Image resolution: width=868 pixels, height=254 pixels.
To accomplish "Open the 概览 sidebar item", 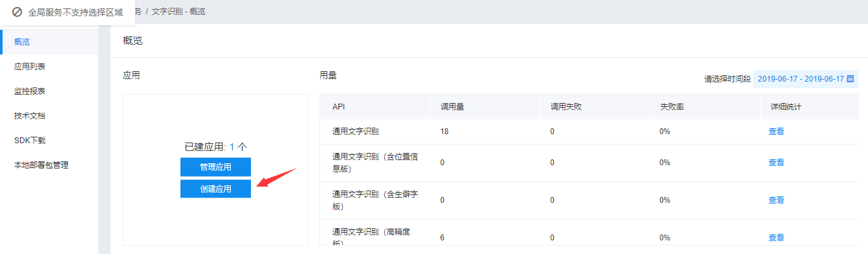I will [x=49, y=42].
